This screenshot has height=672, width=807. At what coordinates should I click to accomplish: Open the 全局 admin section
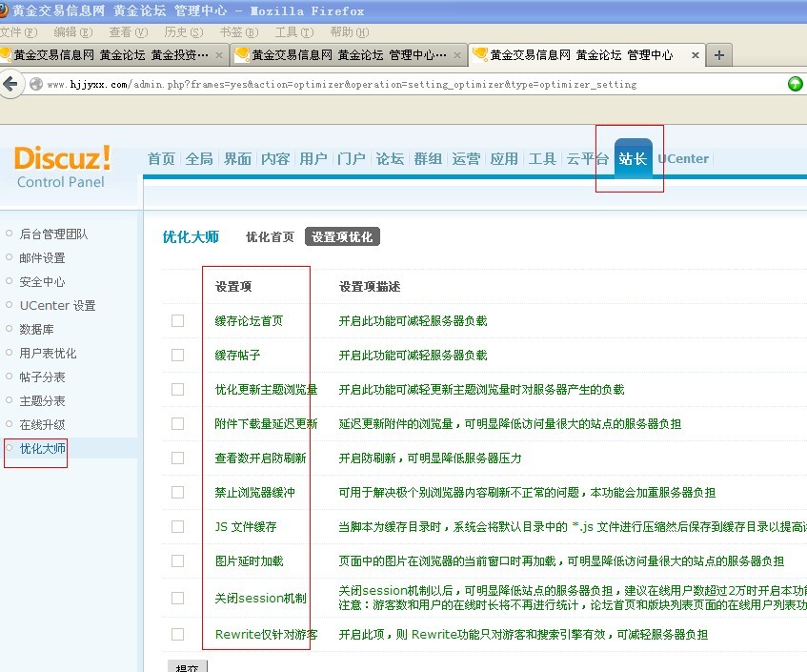click(199, 158)
